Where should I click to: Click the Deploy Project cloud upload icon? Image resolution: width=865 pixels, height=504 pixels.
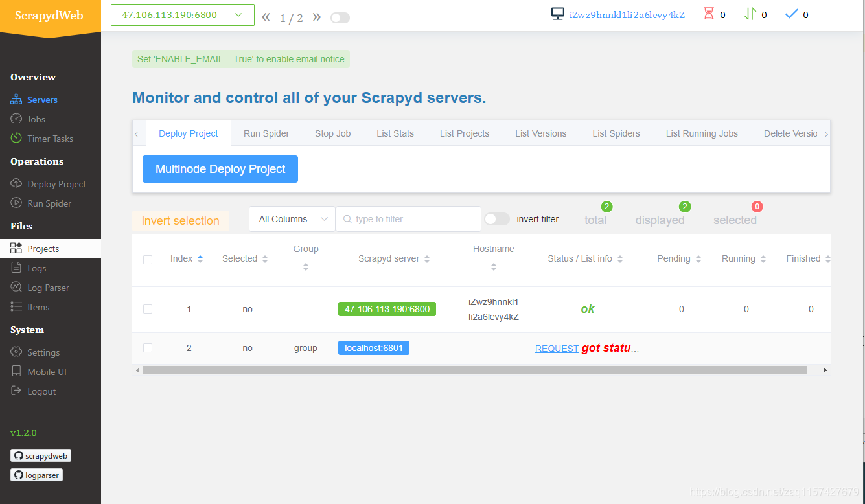16,184
